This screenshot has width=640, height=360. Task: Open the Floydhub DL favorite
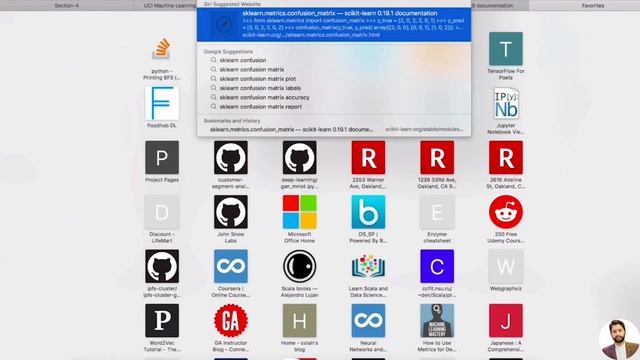pos(162,103)
